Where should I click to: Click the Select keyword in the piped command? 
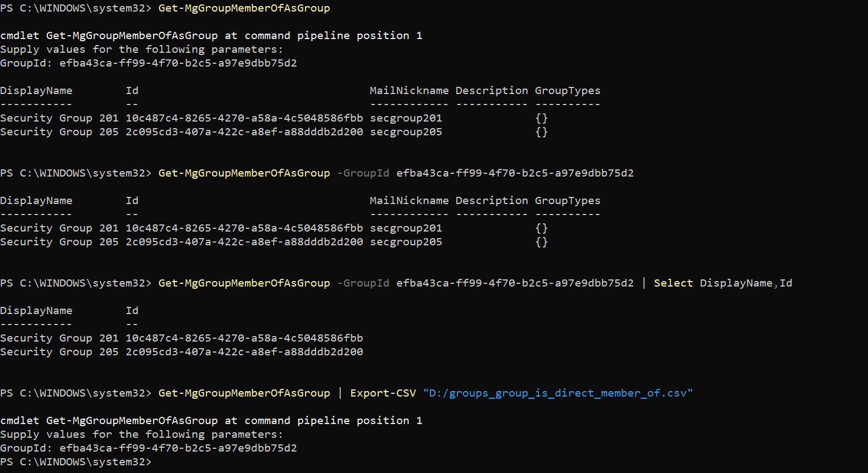(673, 283)
